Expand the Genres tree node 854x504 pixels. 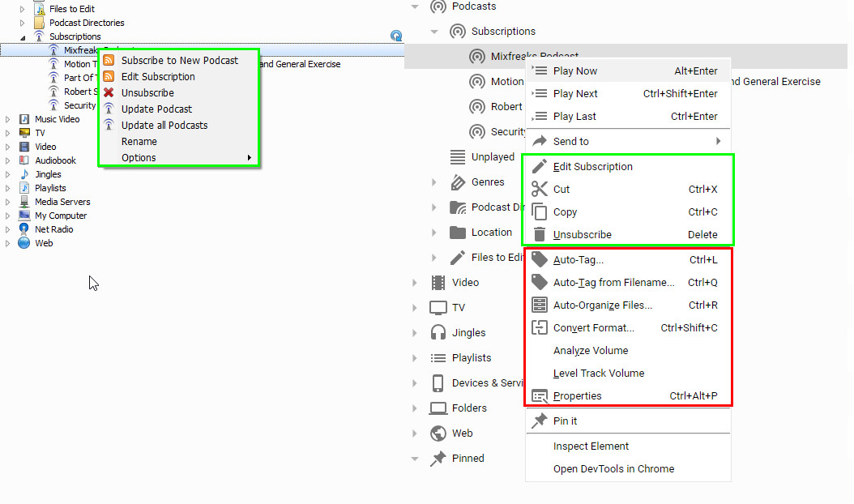(435, 182)
